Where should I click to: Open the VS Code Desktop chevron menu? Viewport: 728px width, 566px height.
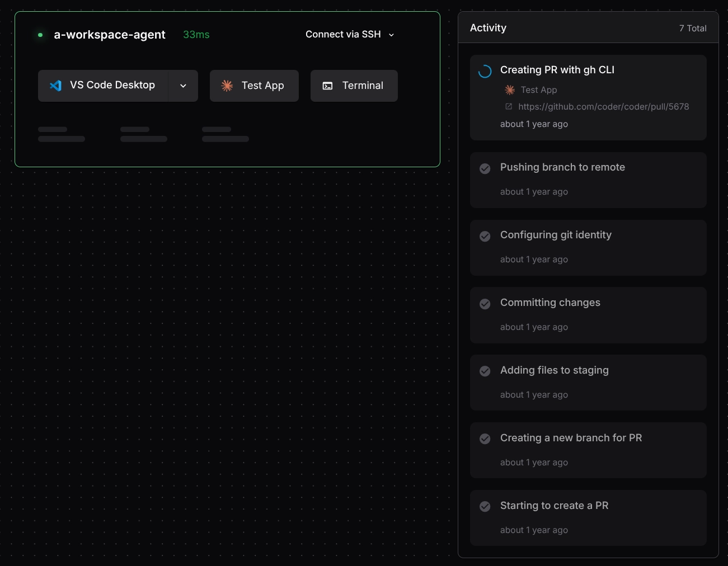tap(183, 86)
